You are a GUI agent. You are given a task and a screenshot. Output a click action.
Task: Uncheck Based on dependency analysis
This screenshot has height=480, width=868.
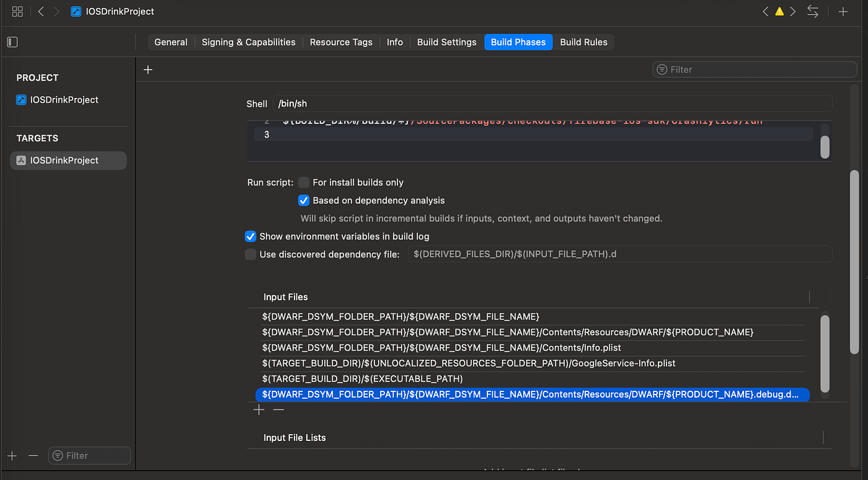click(x=304, y=201)
